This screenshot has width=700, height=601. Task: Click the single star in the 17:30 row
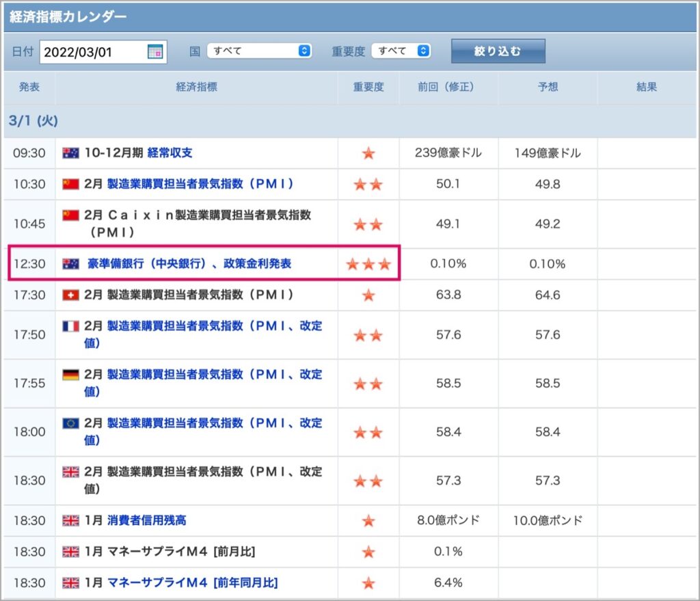point(368,295)
